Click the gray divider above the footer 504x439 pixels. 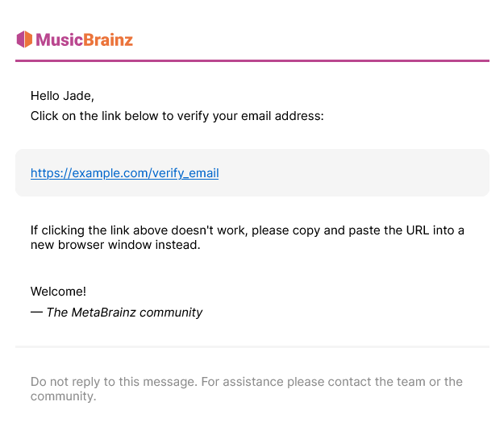tap(252, 347)
